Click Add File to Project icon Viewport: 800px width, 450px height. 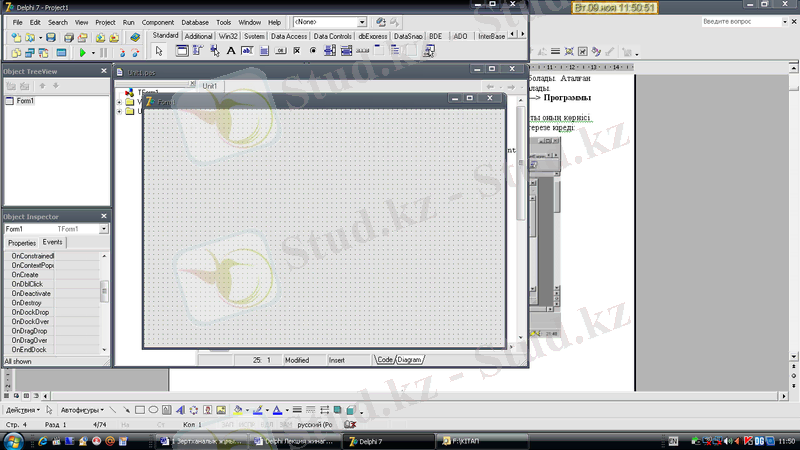coord(101,38)
